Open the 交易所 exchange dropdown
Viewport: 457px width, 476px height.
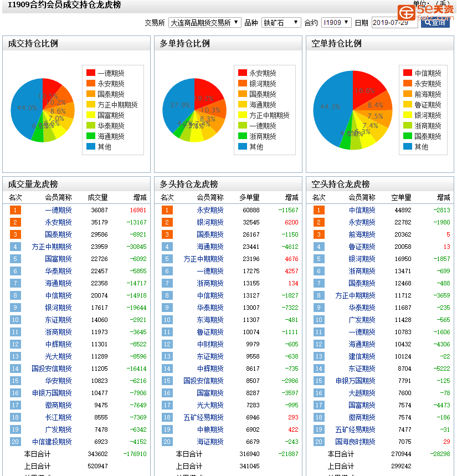(x=205, y=23)
